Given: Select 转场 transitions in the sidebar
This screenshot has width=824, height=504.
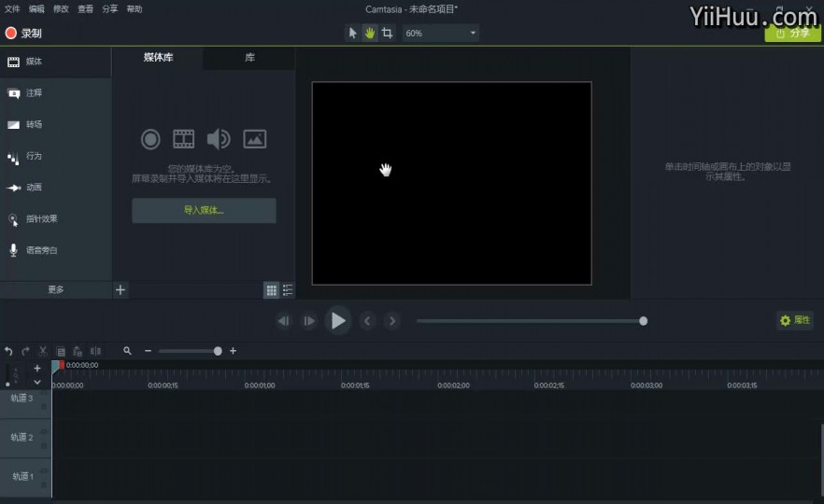Looking at the screenshot, I should click(x=55, y=125).
